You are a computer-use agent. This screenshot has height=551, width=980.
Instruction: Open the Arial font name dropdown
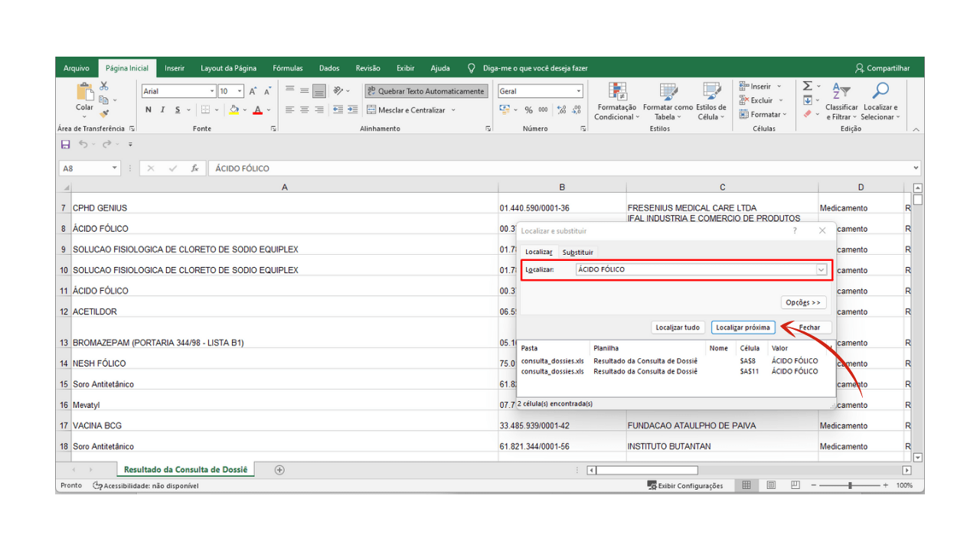(212, 91)
